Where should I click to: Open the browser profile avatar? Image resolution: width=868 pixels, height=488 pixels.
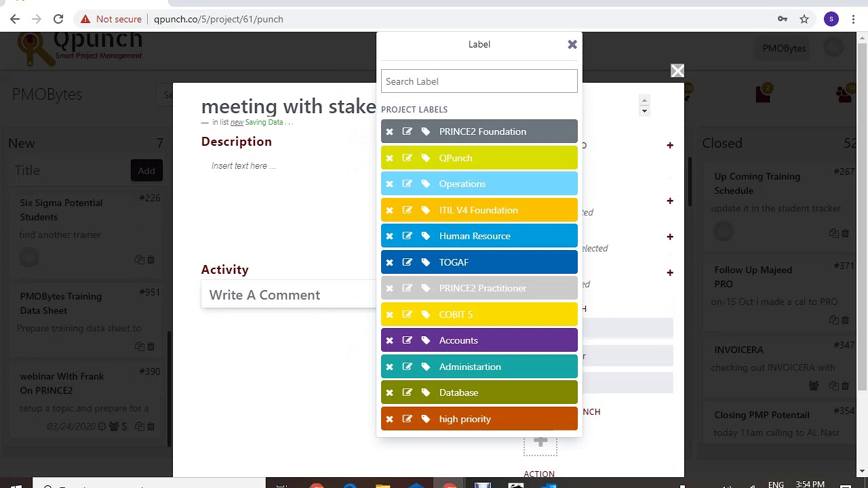click(x=831, y=19)
